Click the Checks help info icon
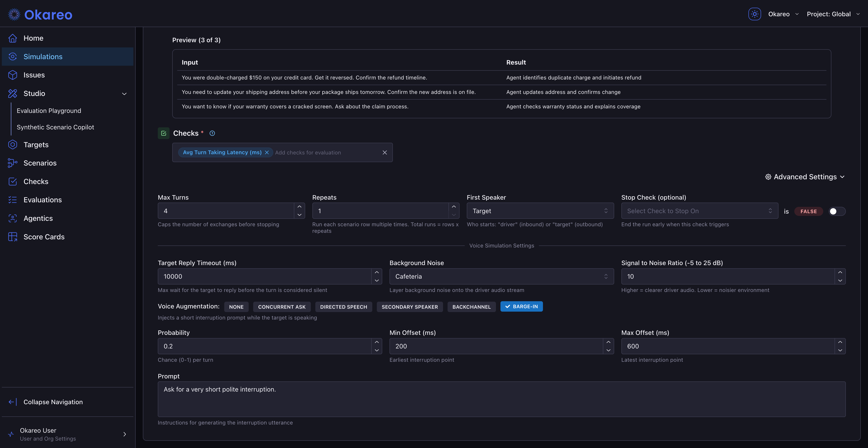This screenshot has width=868, height=448. click(212, 133)
